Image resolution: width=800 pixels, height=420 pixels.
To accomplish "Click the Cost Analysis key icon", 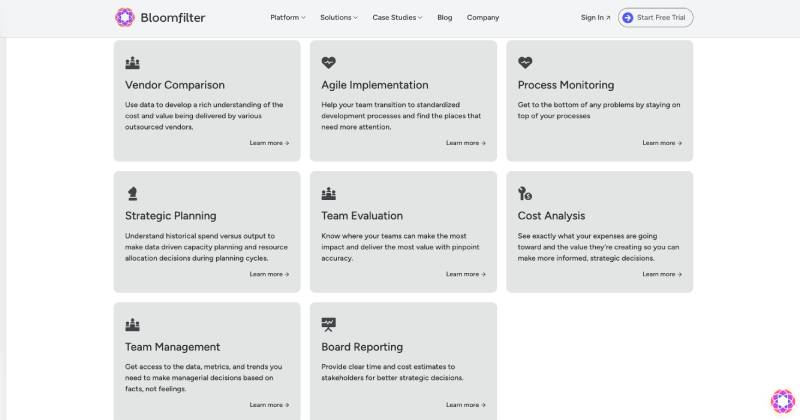I will pos(525,193).
